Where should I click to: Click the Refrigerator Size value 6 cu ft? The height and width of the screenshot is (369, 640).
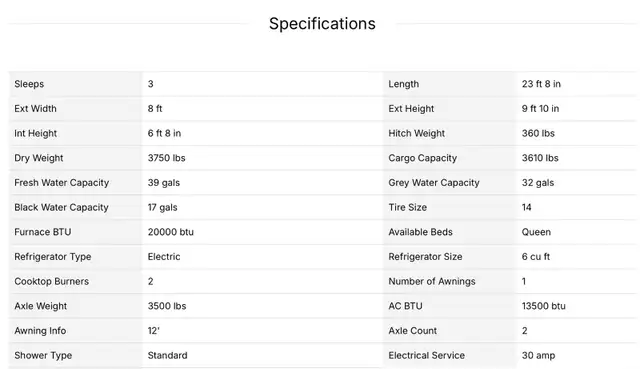click(x=536, y=257)
